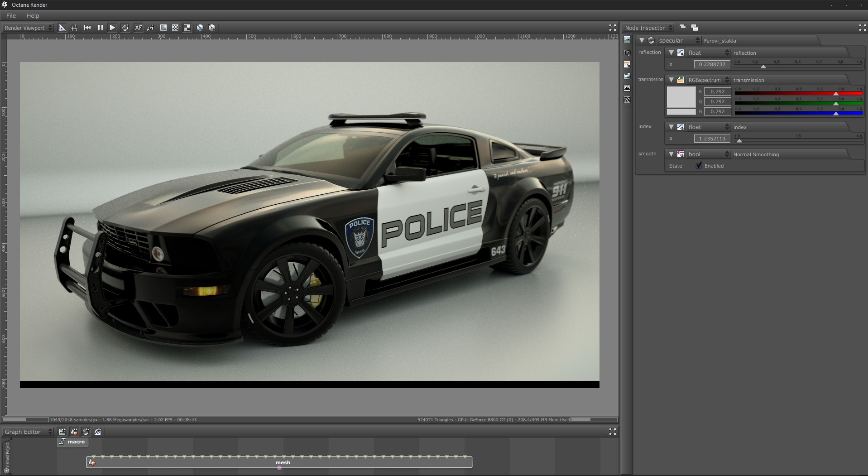
Task: Adjust the blue channel slider handle
Action: click(x=836, y=113)
